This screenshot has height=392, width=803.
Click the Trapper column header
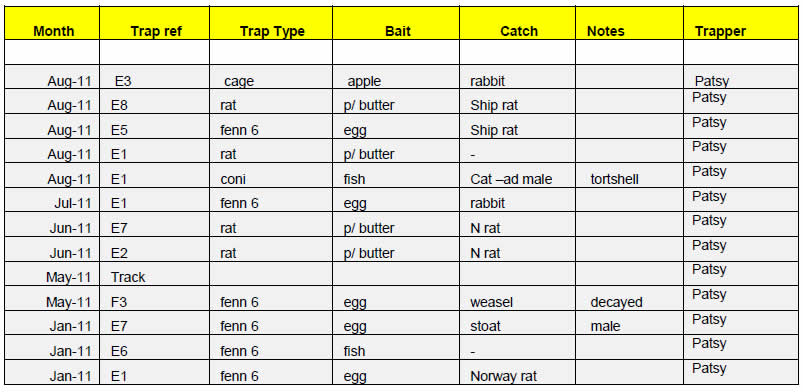pos(741,24)
